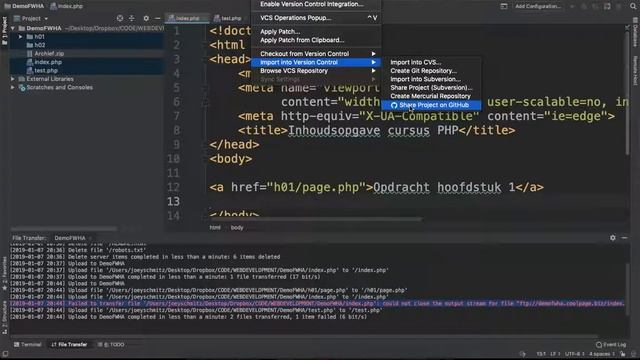
Task: Open the Structure side tab
Action: (x=4, y=317)
